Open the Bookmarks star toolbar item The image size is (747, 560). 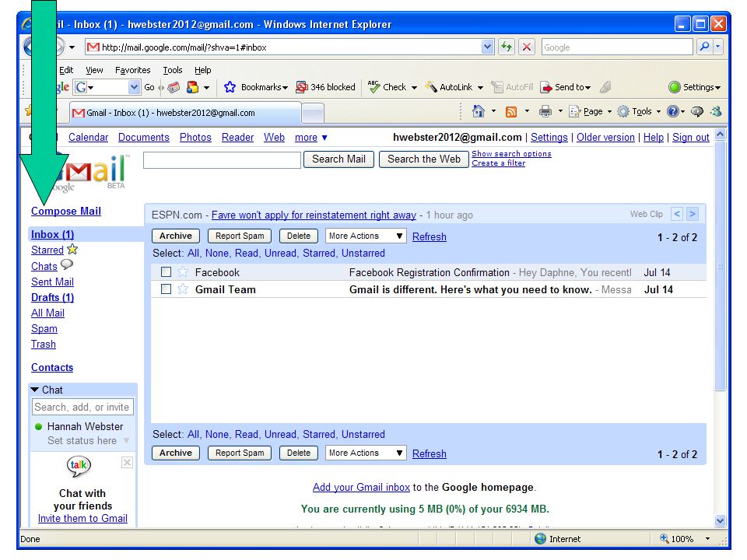256,87
